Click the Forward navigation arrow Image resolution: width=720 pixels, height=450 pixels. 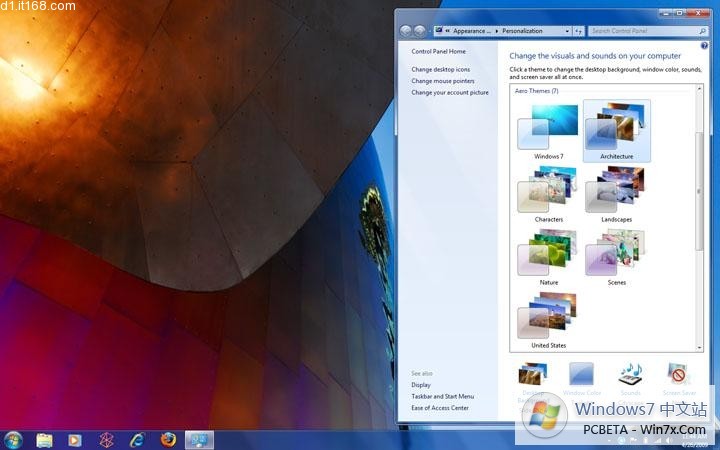(419, 31)
